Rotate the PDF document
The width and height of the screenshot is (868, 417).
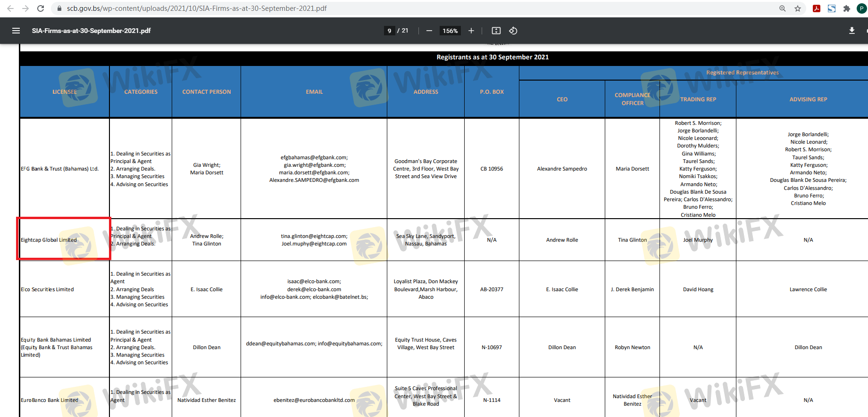(x=513, y=31)
